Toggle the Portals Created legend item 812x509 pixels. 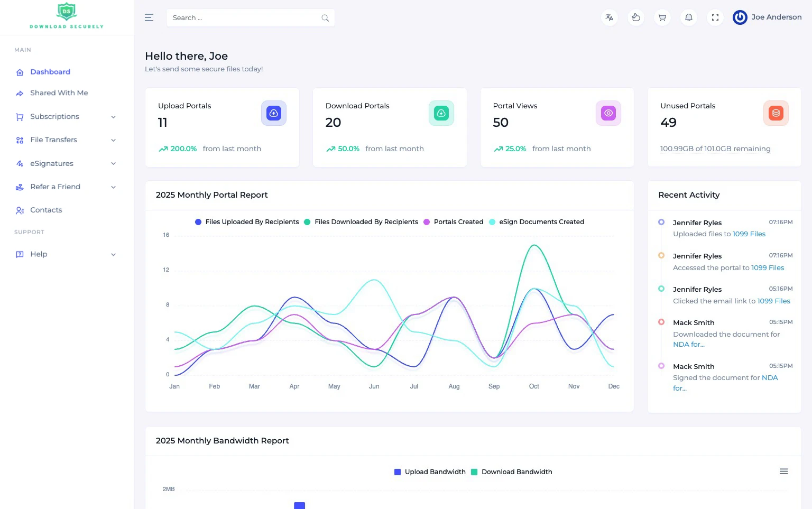coord(453,221)
